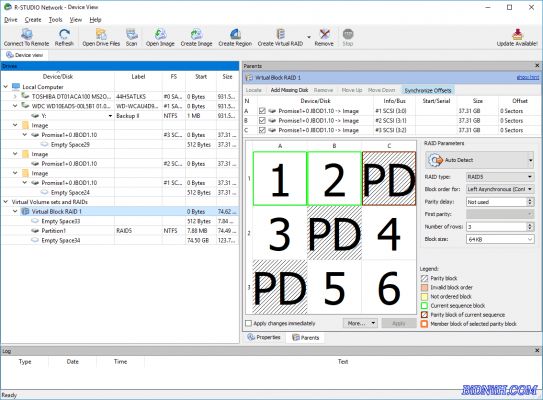Click the Open Image toolbar icon
Screen dimensions: 543x400
point(160,34)
